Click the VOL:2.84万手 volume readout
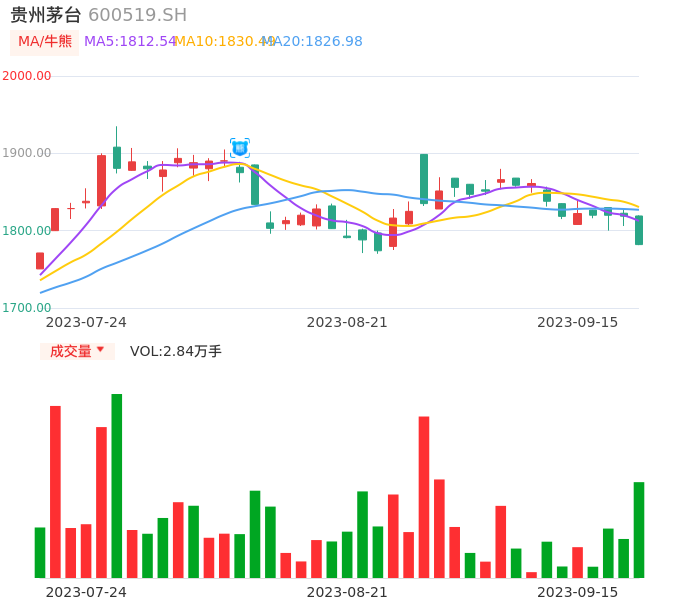This screenshot has width=686, height=606. (x=176, y=351)
